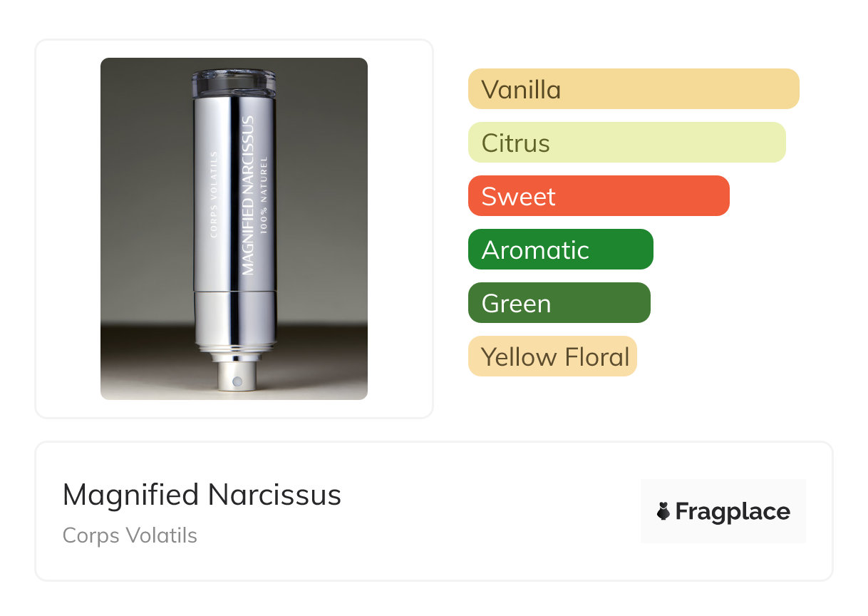The image size is (868, 616).
Task: Click the Fragplace wordmark text
Action: tap(733, 511)
